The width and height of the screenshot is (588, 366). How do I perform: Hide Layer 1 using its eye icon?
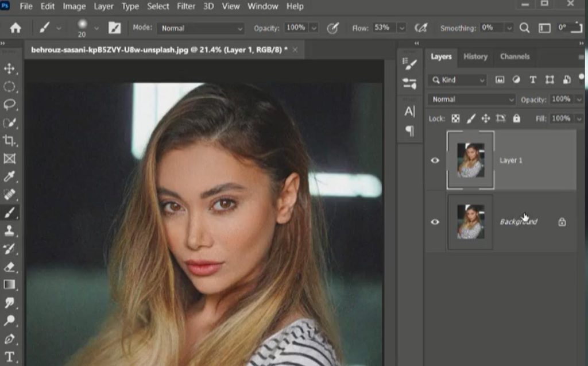tap(435, 160)
